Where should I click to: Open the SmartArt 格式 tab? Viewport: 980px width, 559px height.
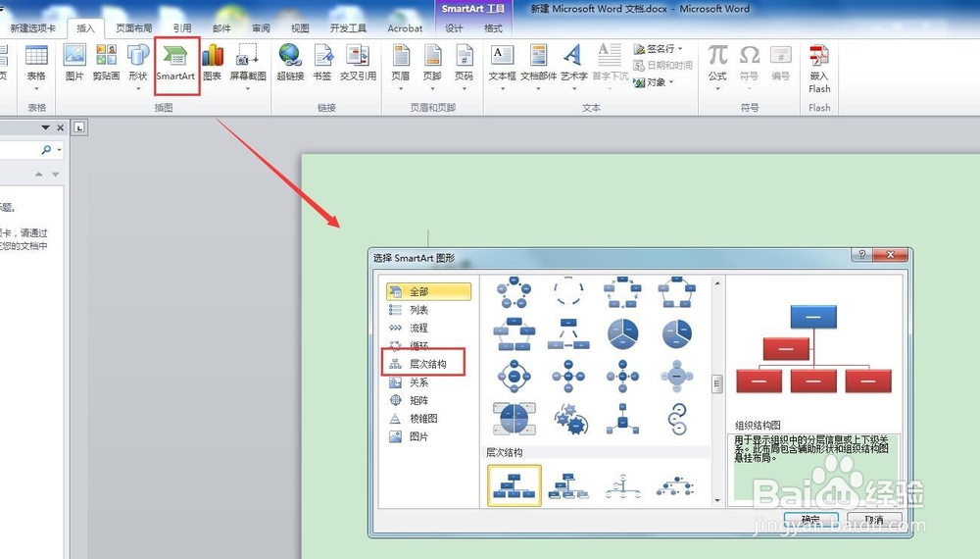coord(493,28)
